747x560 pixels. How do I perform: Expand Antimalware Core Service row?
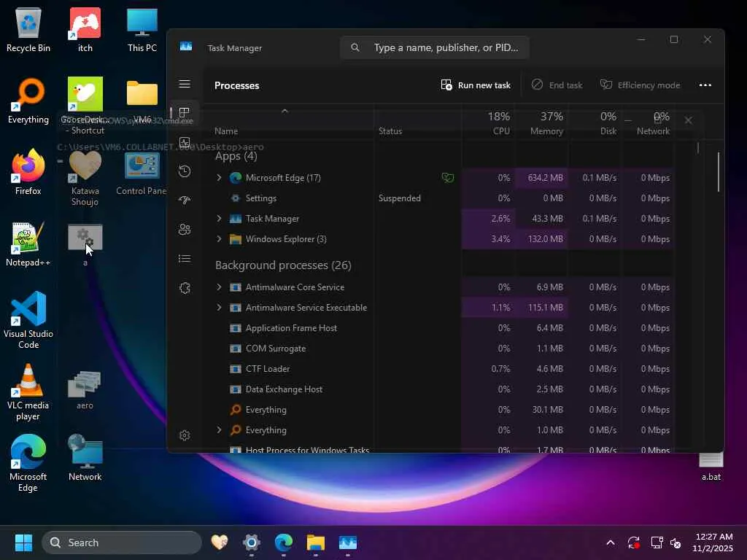[219, 287]
